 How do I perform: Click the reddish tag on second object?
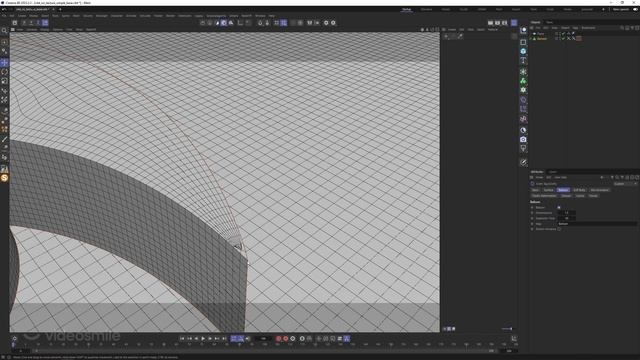click(x=579, y=39)
